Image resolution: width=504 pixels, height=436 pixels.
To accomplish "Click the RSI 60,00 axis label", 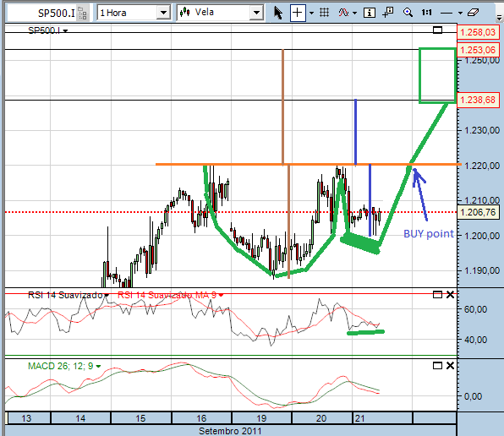I will [x=475, y=309].
